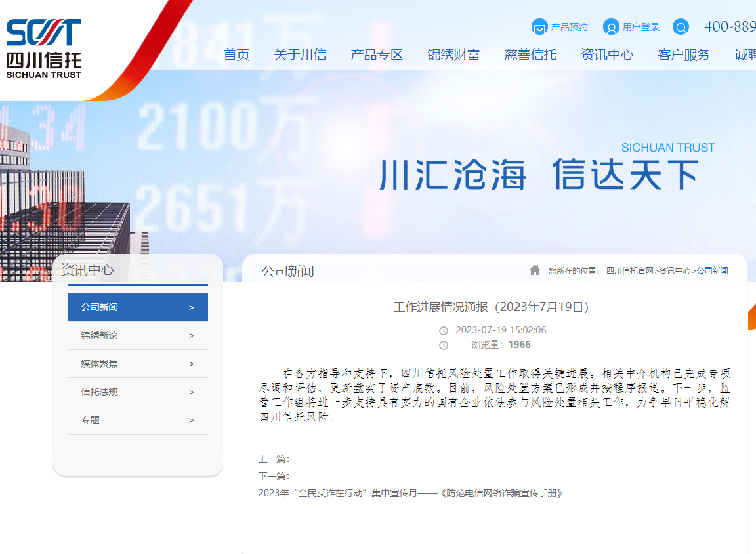Click the arrow on 专题 row
Screen dimensions: 756x554
tap(192, 421)
